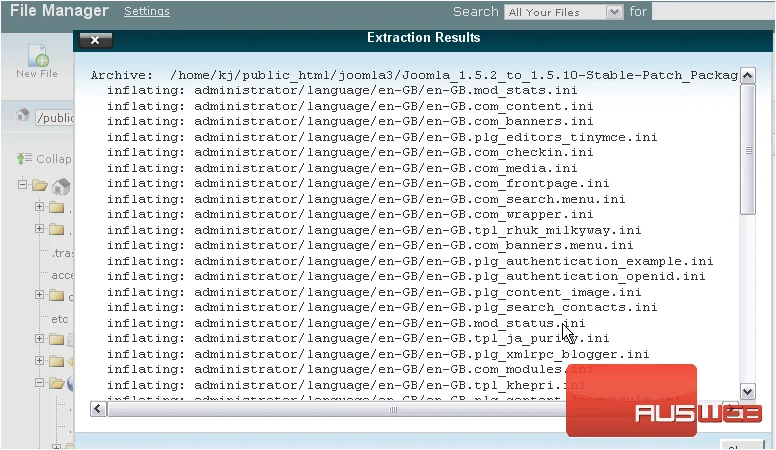Click the vertical scrollbar thumb
The height and width of the screenshot is (450, 776).
748,150
